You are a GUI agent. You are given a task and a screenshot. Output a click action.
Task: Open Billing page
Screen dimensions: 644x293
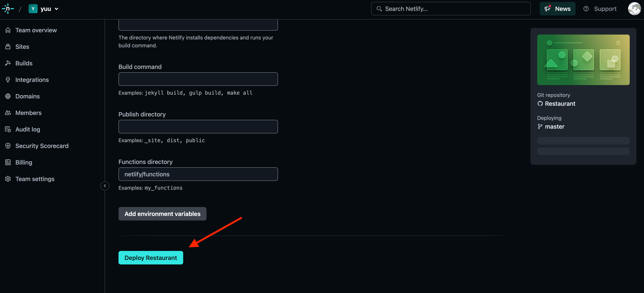pos(24,162)
